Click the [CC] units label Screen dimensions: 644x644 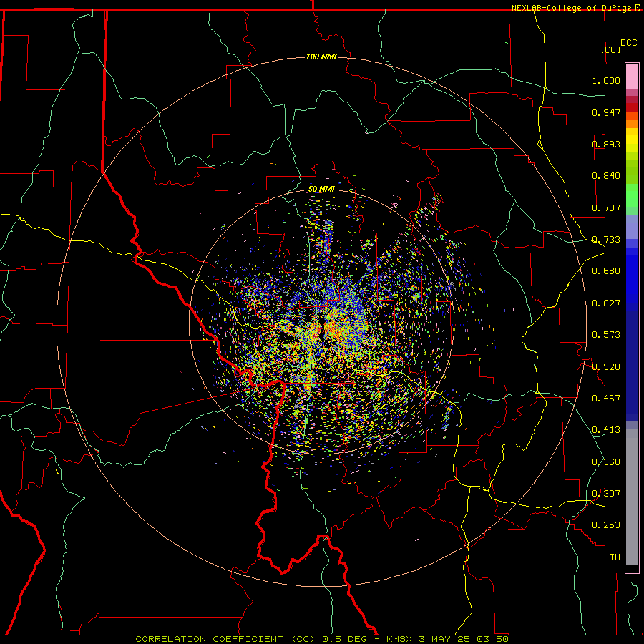[x=611, y=49]
